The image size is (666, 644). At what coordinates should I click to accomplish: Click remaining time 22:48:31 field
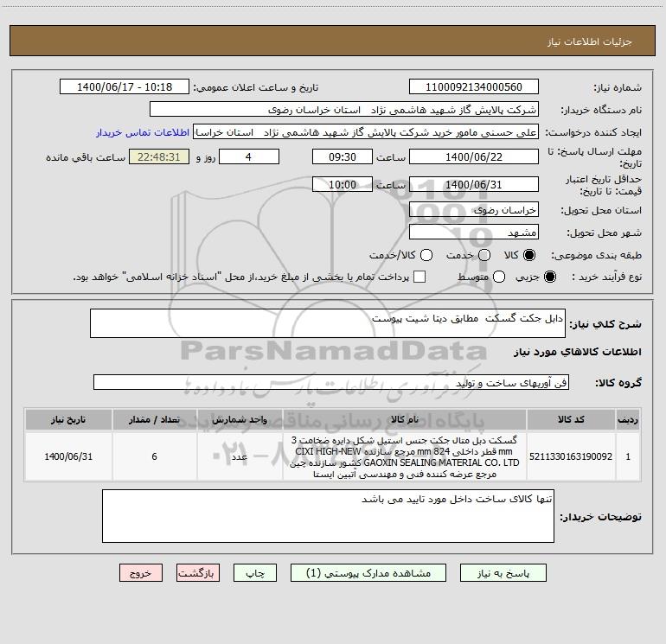159,156
